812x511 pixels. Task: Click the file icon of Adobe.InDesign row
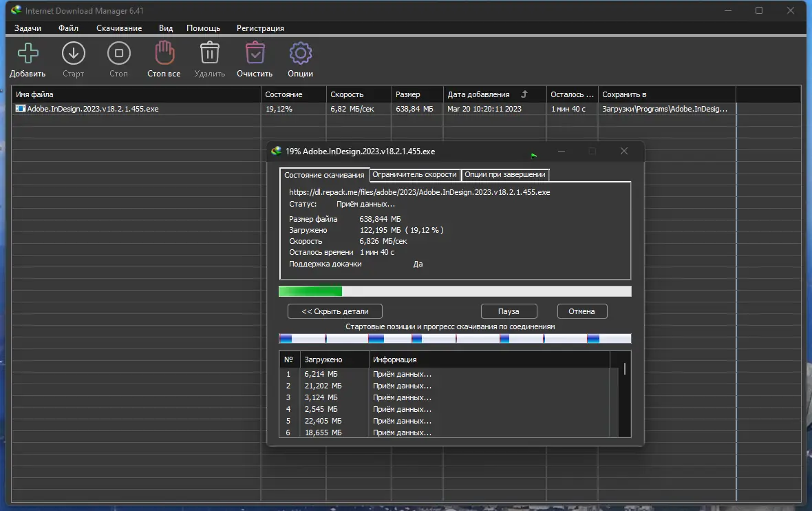[20, 109]
